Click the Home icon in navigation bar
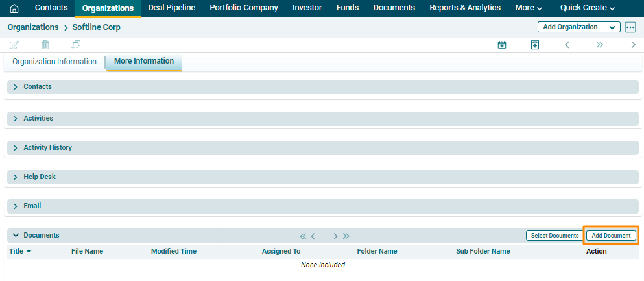 pyautogui.click(x=14, y=8)
